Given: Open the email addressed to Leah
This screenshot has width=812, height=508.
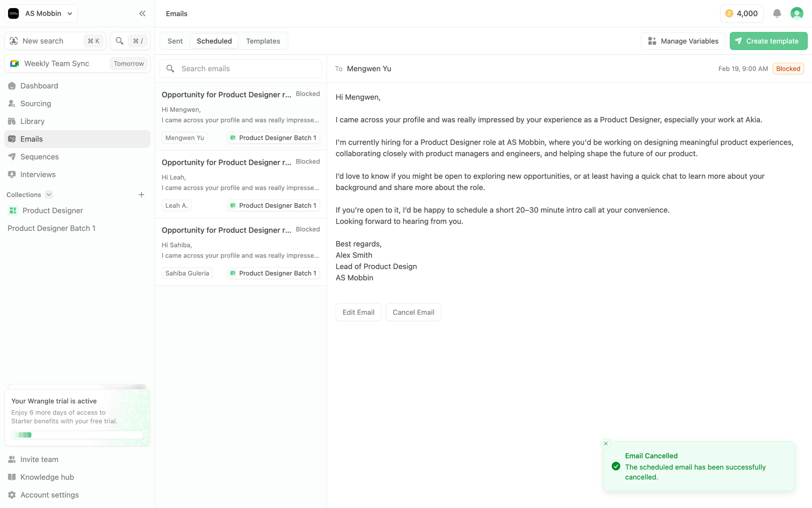Looking at the screenshot, I should point(241,184).
